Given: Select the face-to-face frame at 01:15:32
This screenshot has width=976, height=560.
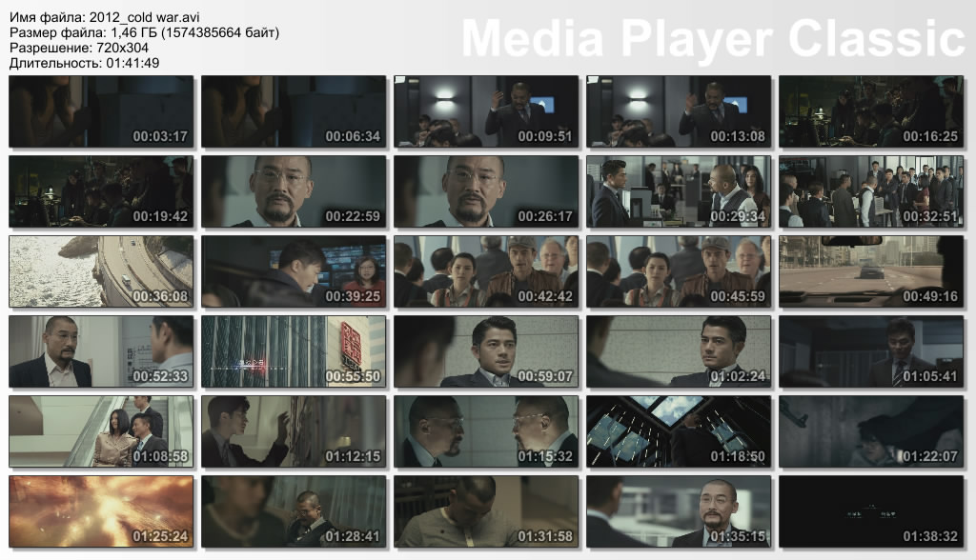Looking at the screenshot, I should click(x=486, y=431).
